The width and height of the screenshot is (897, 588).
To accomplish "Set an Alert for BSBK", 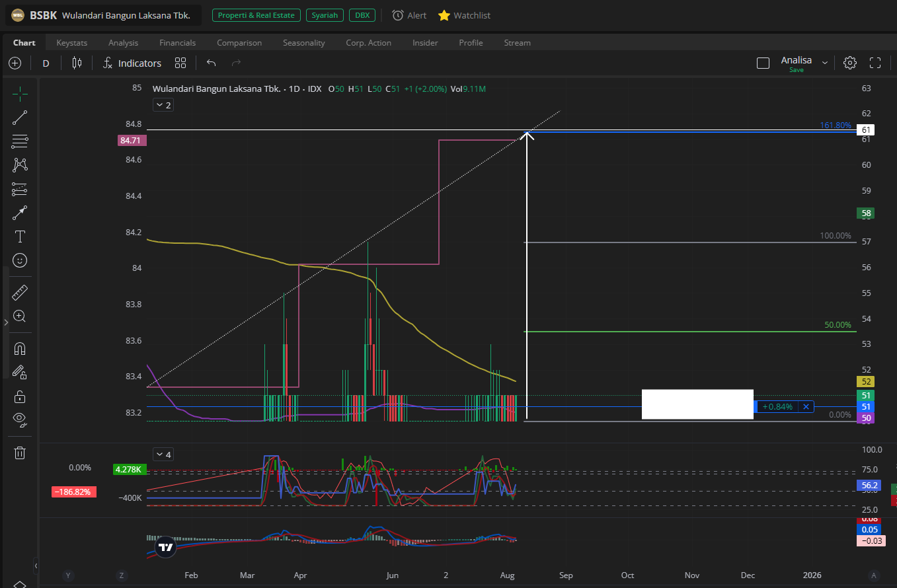I will [409, 15].
